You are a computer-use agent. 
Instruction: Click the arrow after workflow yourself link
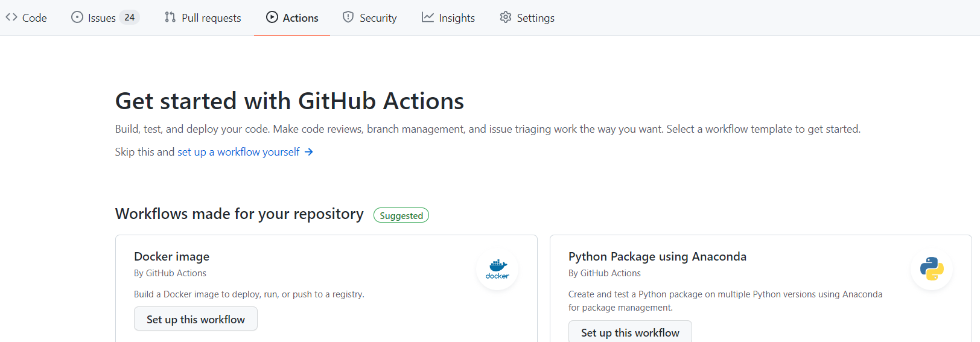click(309, 152)
